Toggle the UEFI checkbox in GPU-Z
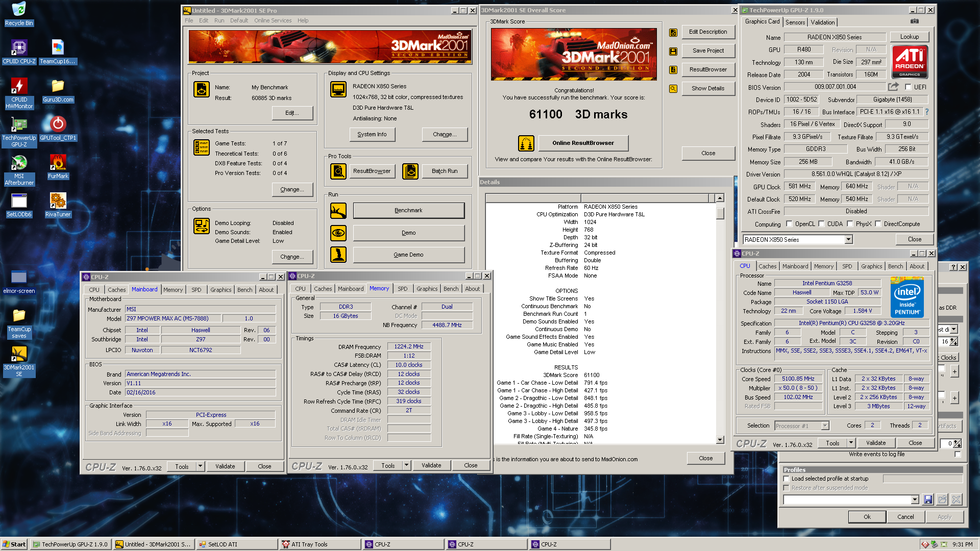The width and height of the screenshot is (980, 551). (908, 87)
